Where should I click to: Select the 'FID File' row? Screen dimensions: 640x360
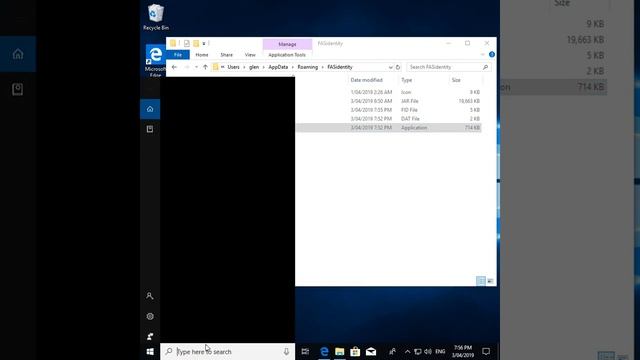pos(388,110)
